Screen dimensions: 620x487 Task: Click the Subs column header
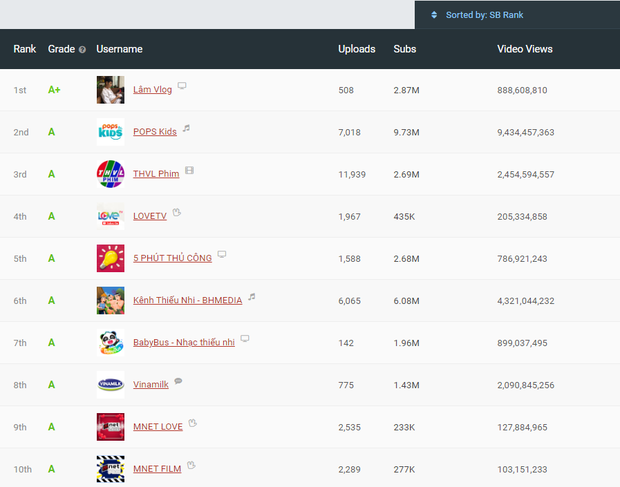(405, 49)
